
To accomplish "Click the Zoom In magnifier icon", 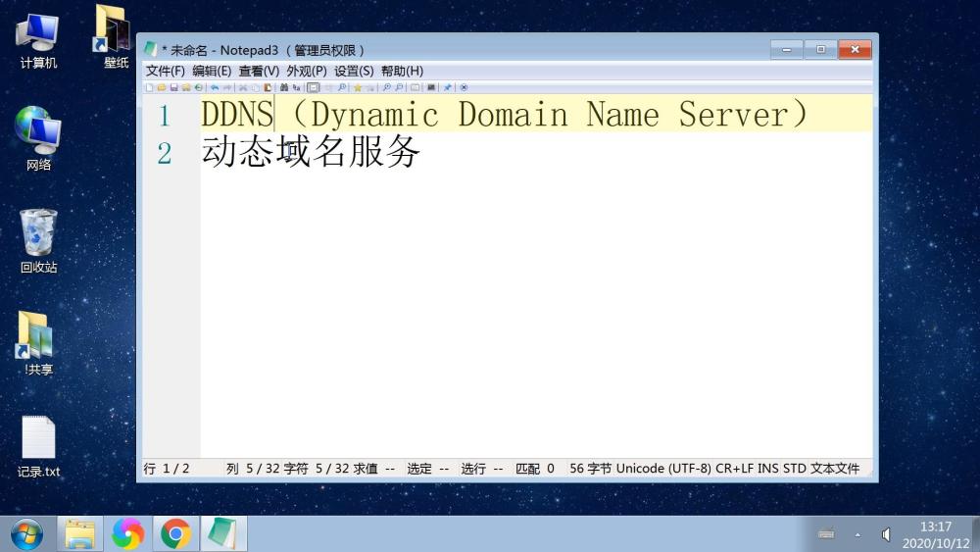I will point(387,87).
